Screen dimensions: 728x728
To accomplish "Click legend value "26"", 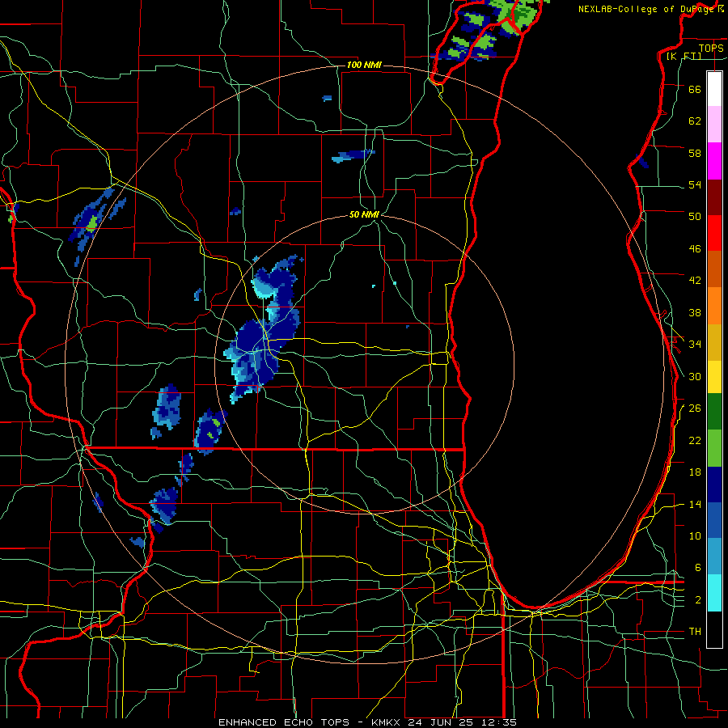I will click(x=695, y=408).
